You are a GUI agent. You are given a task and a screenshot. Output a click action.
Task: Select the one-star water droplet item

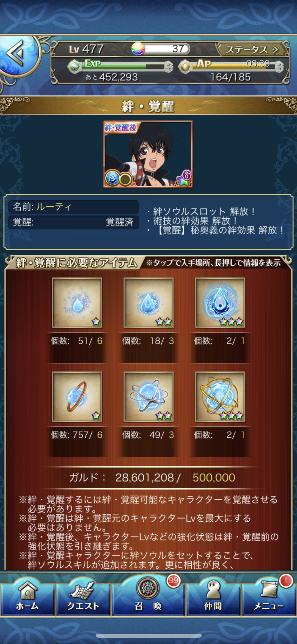point(77,303)
